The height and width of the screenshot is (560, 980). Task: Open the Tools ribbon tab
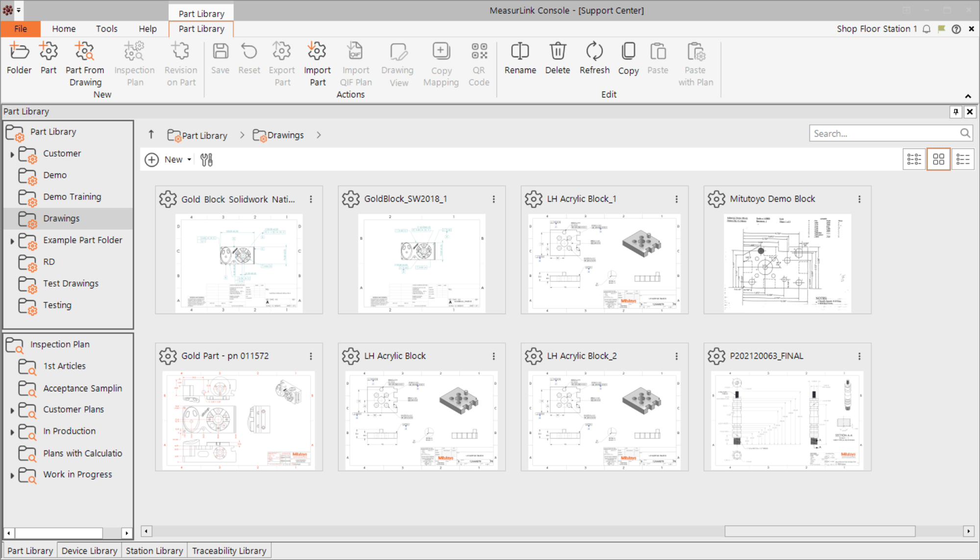106,29
